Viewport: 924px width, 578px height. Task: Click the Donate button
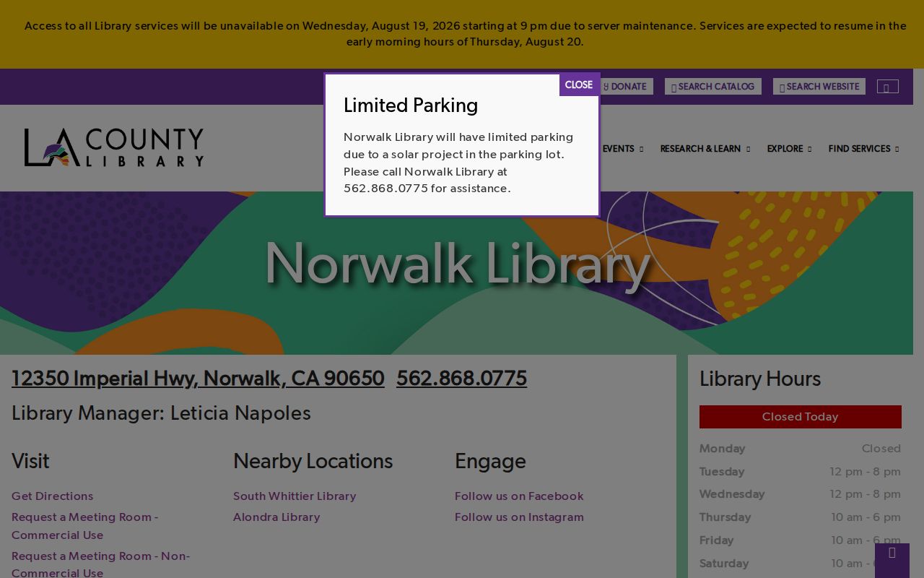pos(626,87)
